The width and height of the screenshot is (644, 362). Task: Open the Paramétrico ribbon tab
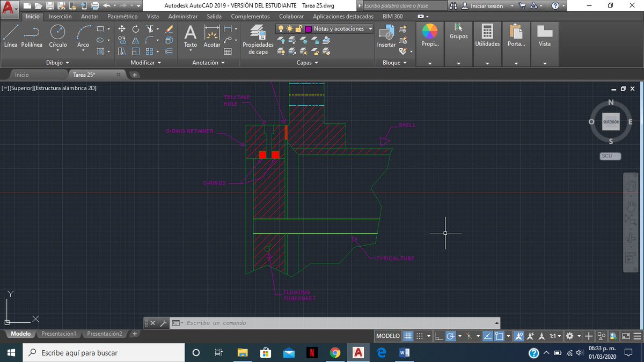122,17
